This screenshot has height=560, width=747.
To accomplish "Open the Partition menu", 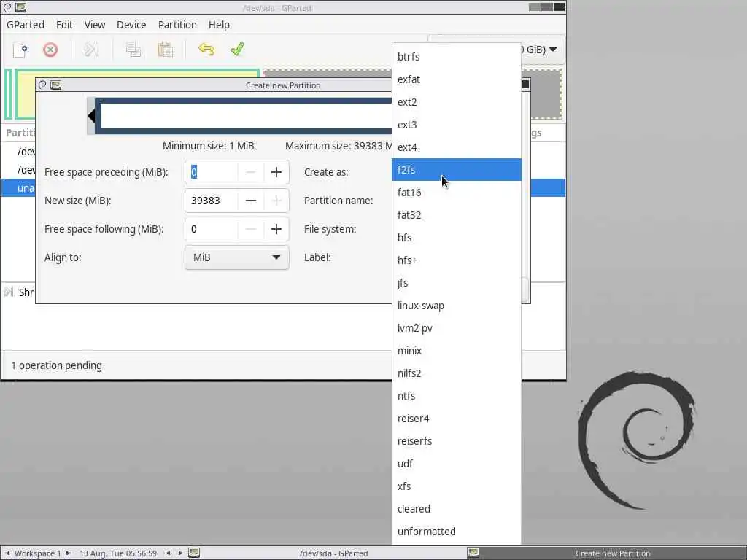I will [177, 25].
